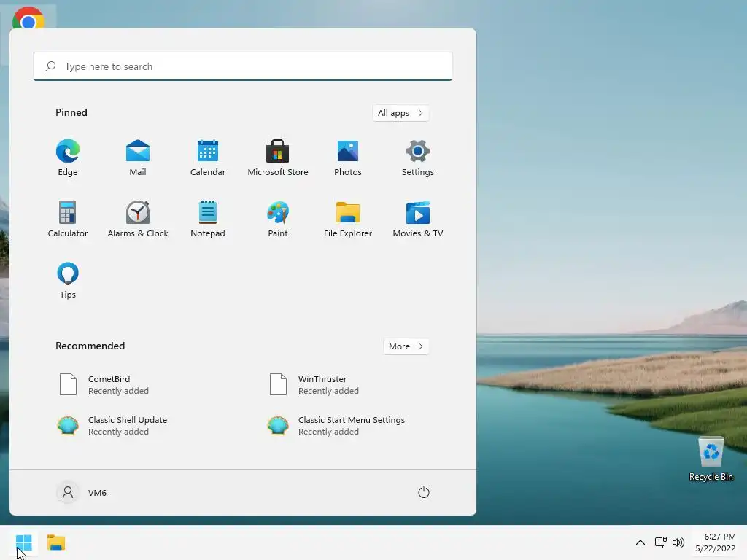Launch Movies & TV

418,219
